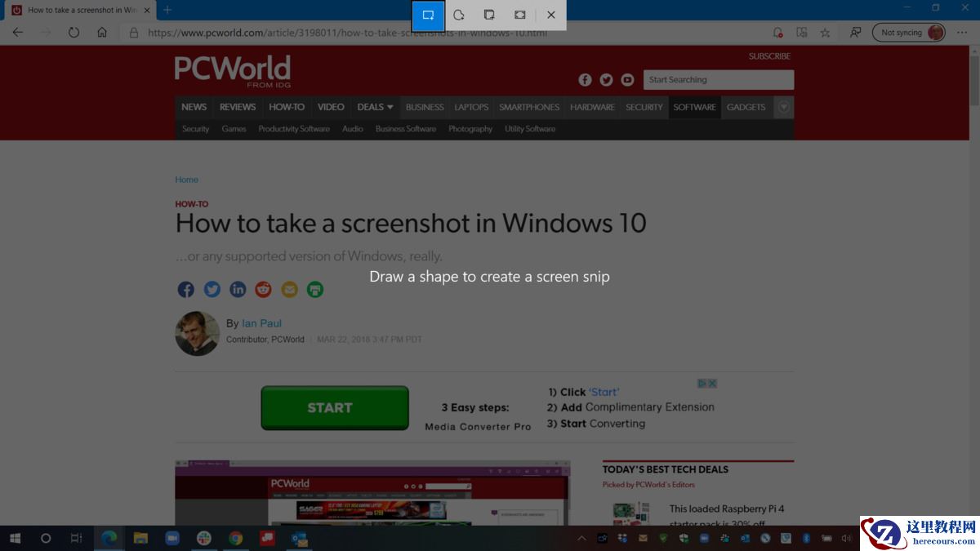Toggle the favorites star for this page

pyautogui.click(x=826, y=33)
